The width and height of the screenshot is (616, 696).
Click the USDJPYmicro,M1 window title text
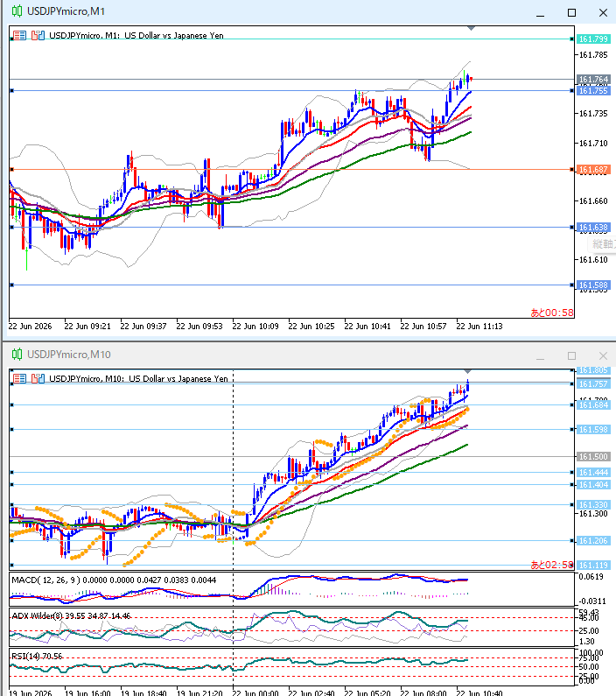pyautogui.click(x=66, y=11)
